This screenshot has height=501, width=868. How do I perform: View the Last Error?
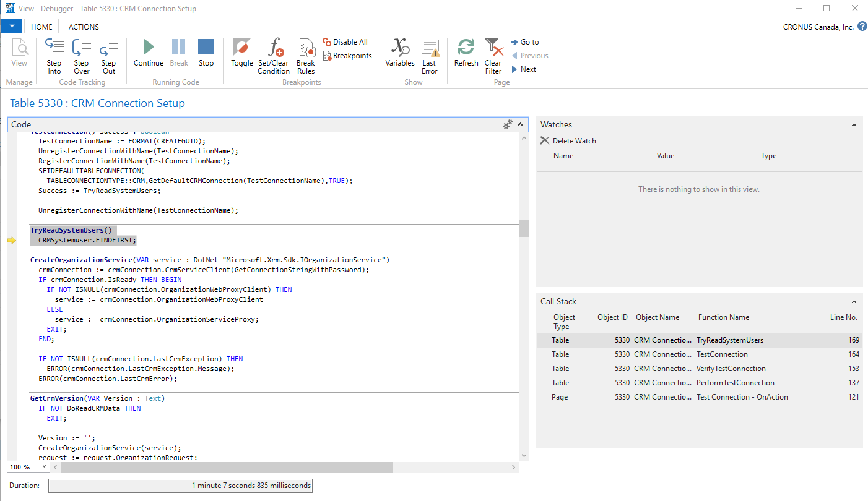430,56
